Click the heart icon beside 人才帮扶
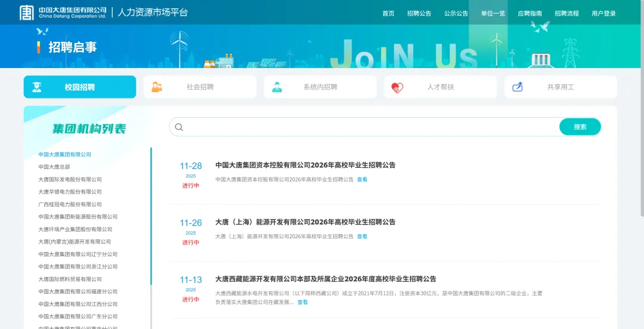This screenshot has height=329, width=644. point(397,87)
